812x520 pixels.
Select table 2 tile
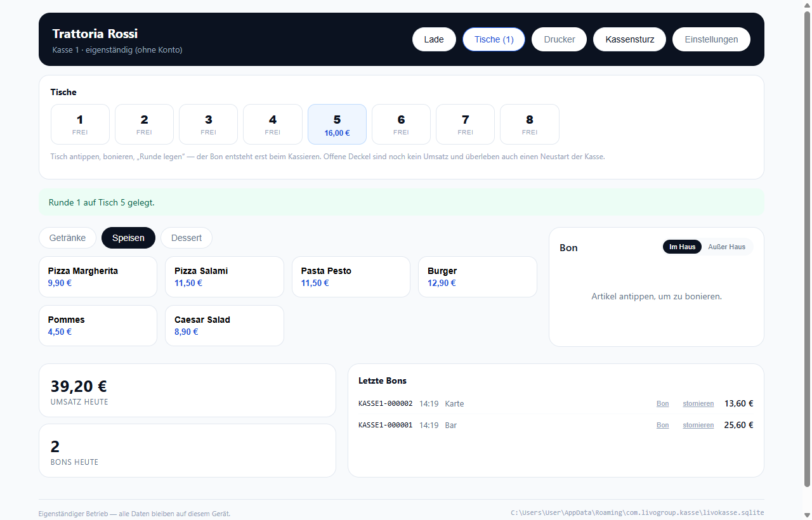(144, 124)
